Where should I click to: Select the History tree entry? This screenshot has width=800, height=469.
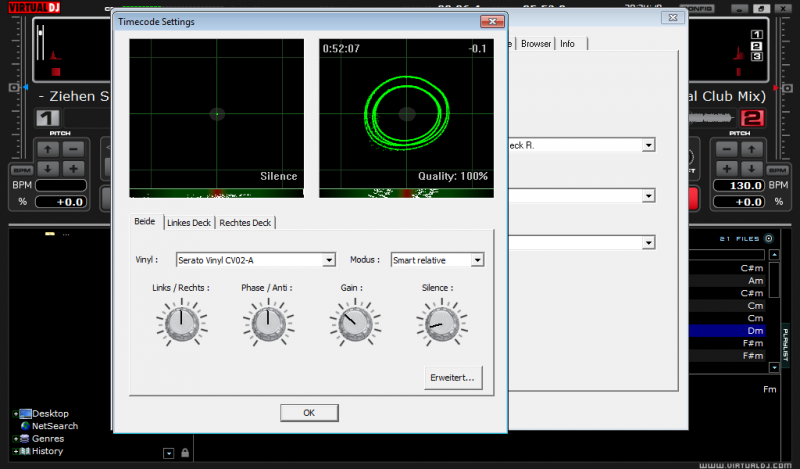pos(47,451)
